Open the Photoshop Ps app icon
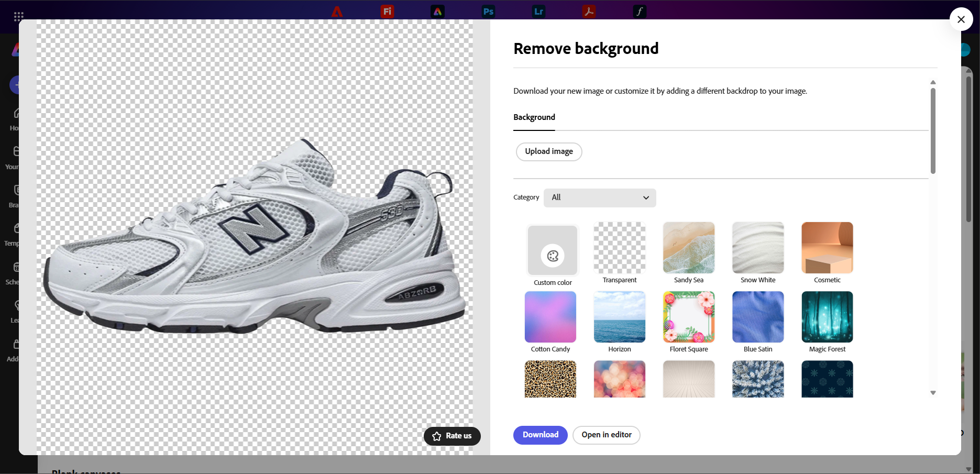The width and height of the screenshot is (980, 474). [x=488, y=12]
